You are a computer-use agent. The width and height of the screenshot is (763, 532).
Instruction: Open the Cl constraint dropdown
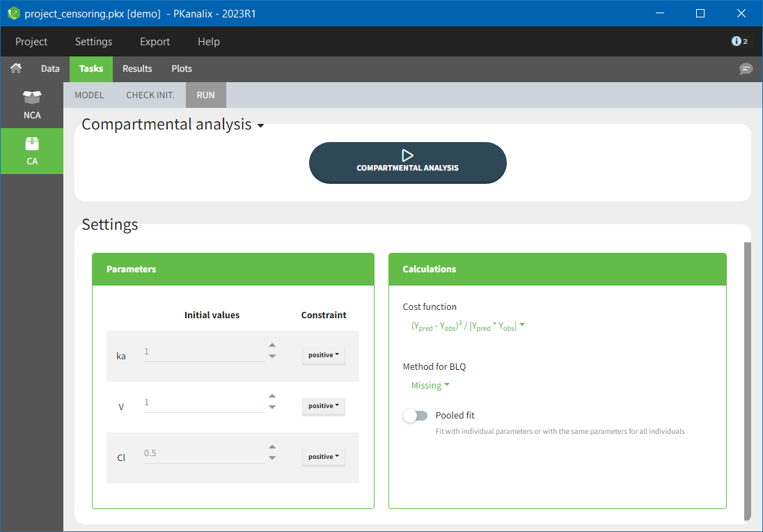(323, 457)
